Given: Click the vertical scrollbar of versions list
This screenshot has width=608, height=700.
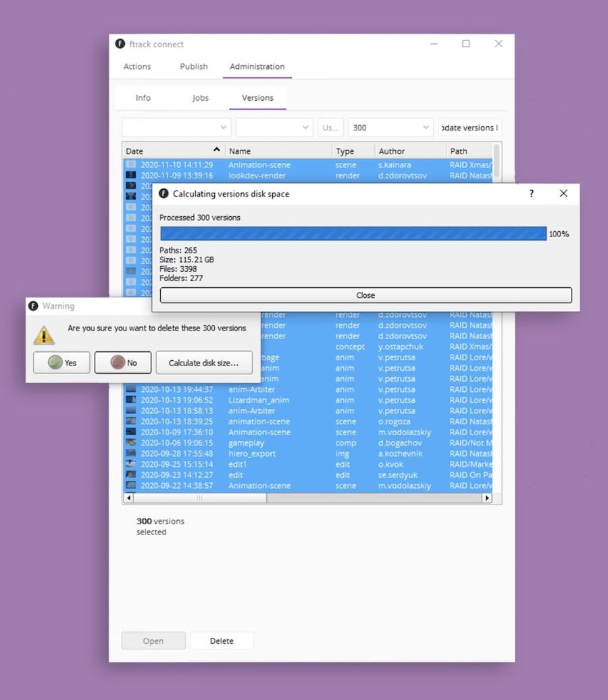Looking at the screenshot, I should click(x=497, y=161).
